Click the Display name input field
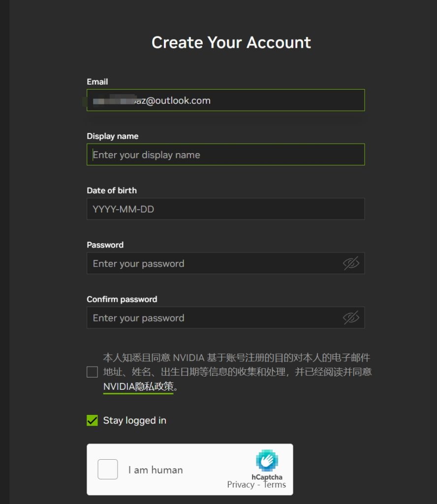 click(x=225, y=155)
